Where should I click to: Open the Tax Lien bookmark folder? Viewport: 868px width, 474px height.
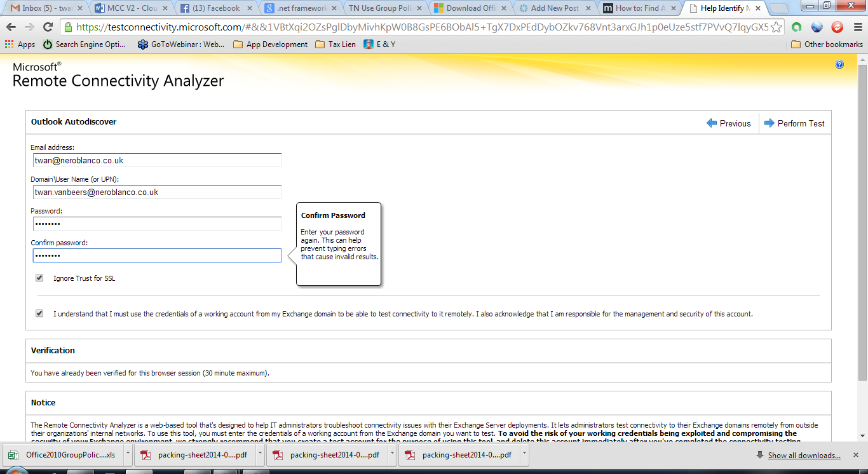[336, 44]
